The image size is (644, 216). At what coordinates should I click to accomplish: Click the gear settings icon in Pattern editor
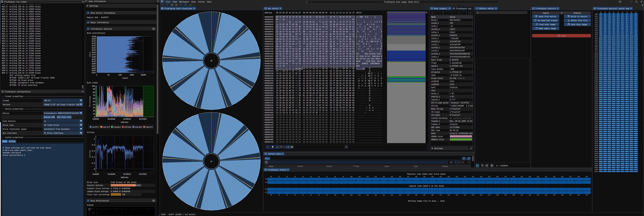pyautogui.click(x=492, y=165)
